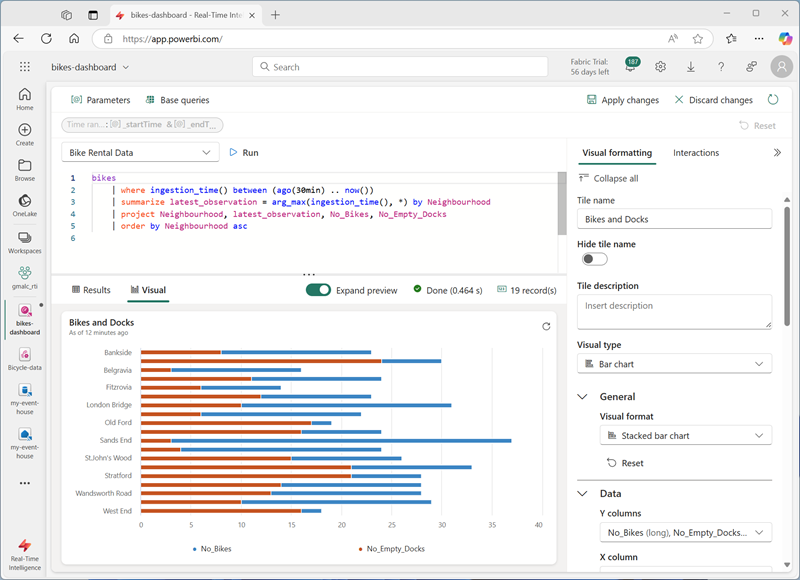Collapse the Data section
Image resolution: width=800 pixels, height=580 pixels.
pos(582,494)
